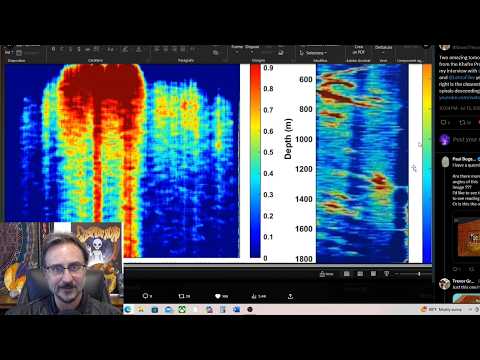Open Paul Boge's profile name
The width and height of the screenshot is (480, 360).
(464, 159)
